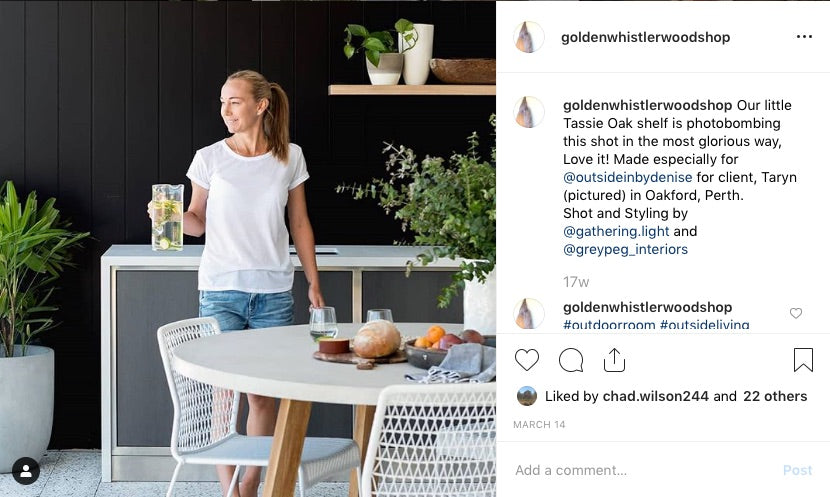Share the post via the share icon

tap(614, 360)
